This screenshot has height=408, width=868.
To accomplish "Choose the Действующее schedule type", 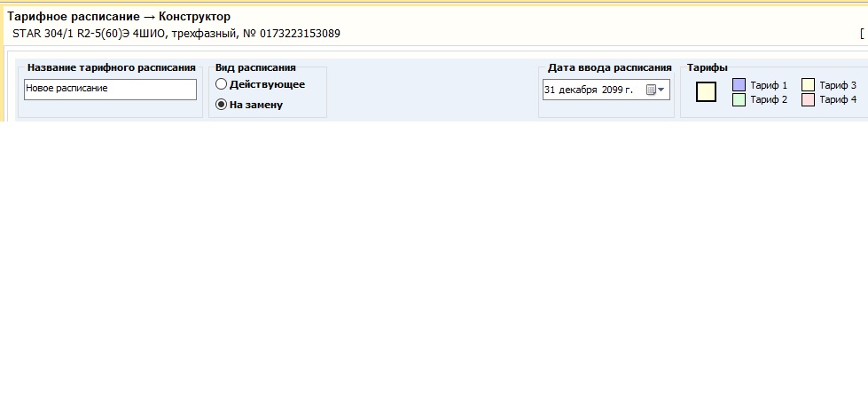I will (x=221, y=84).
